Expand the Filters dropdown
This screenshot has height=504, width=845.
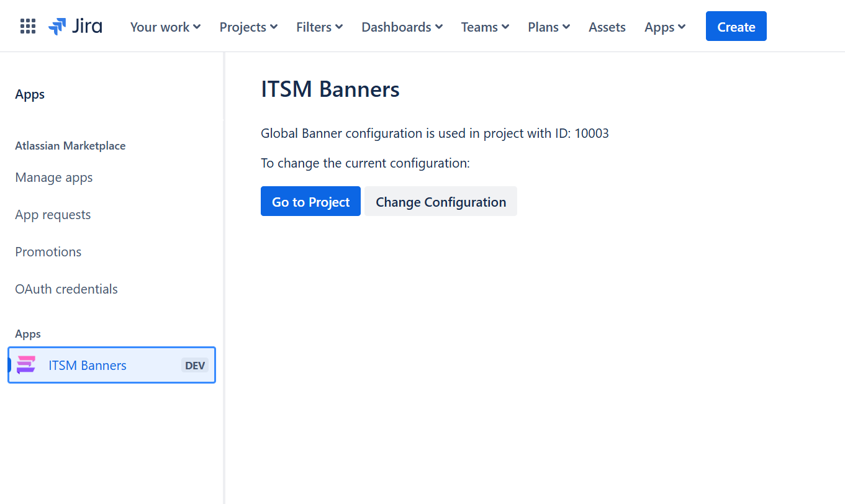[x=319, y=27]
